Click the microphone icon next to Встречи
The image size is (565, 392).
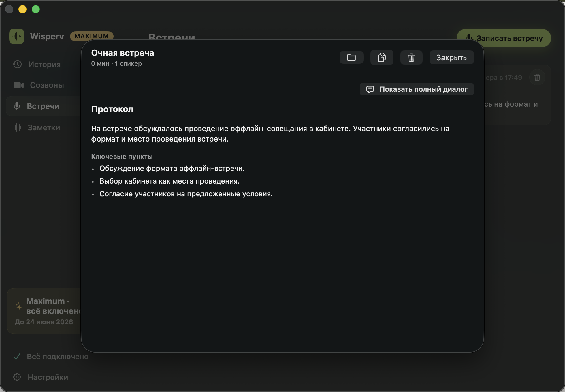17,106
